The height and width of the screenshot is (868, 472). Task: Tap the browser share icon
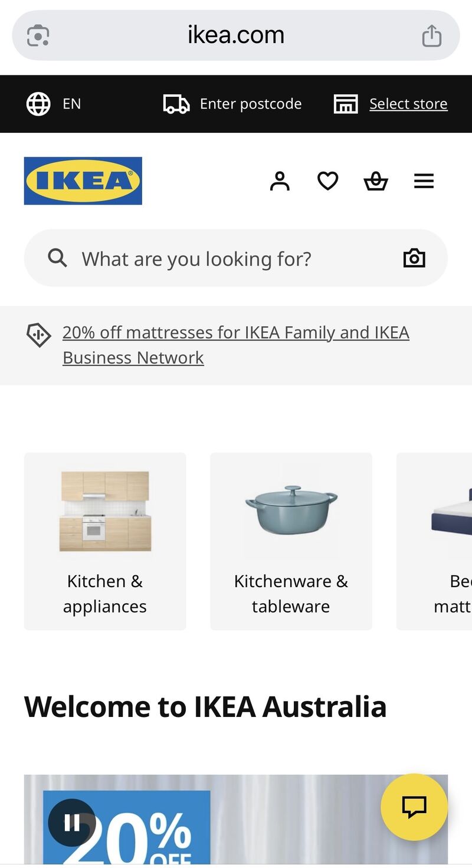click(x=431, y=35)
